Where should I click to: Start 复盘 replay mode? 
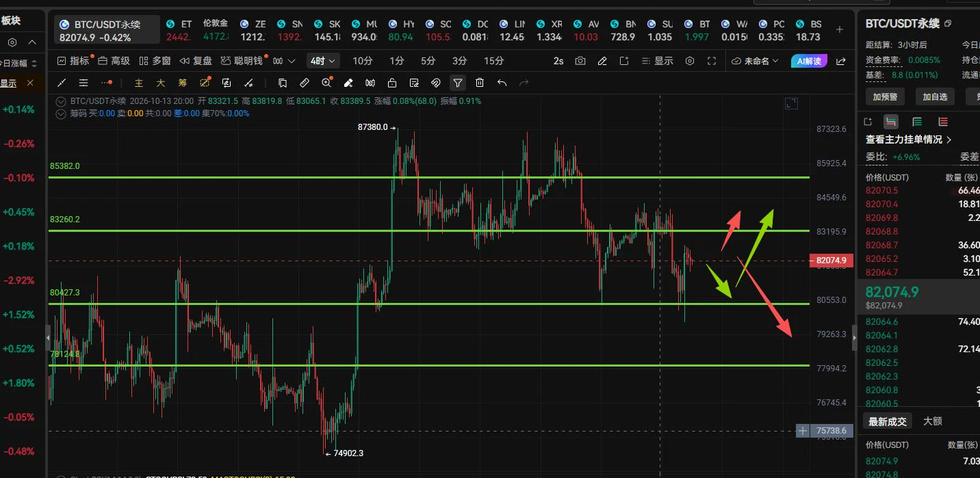196,61
